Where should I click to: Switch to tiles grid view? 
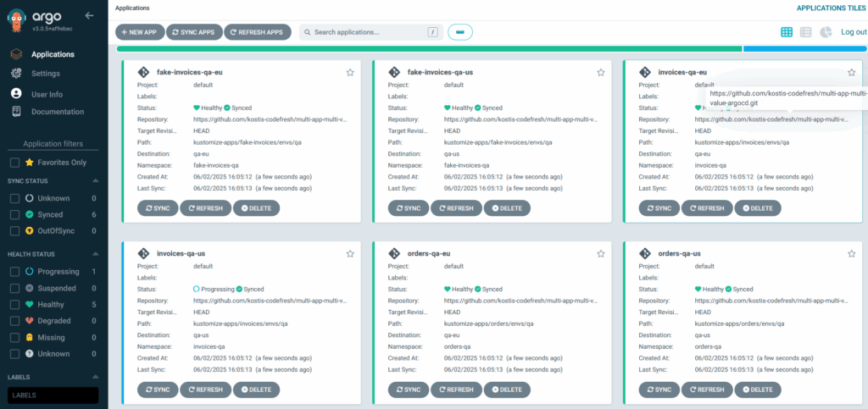pos(787,32)
